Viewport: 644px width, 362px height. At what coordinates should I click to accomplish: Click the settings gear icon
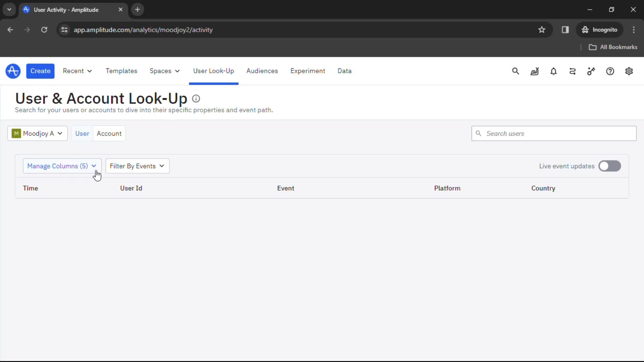[x=629, y=71]
